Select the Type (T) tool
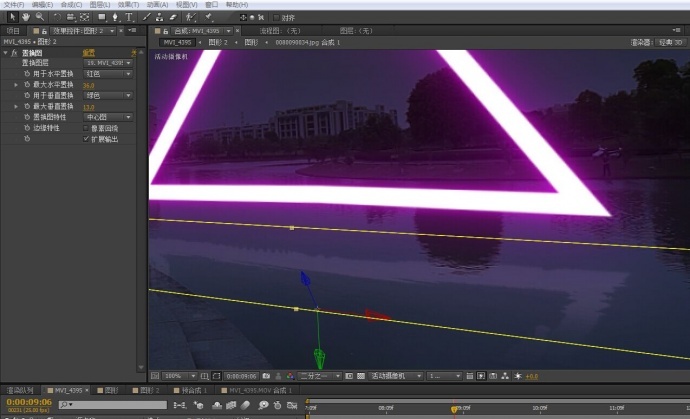This screenshot has width=690, height=419. pyautogui.click(x=129, y=17)
